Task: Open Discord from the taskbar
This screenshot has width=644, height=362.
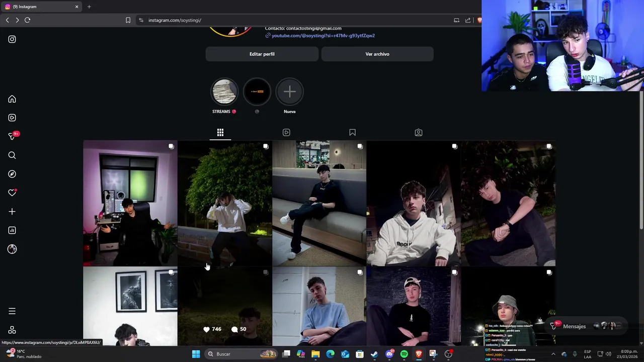Action: click(x=389, y=354)
